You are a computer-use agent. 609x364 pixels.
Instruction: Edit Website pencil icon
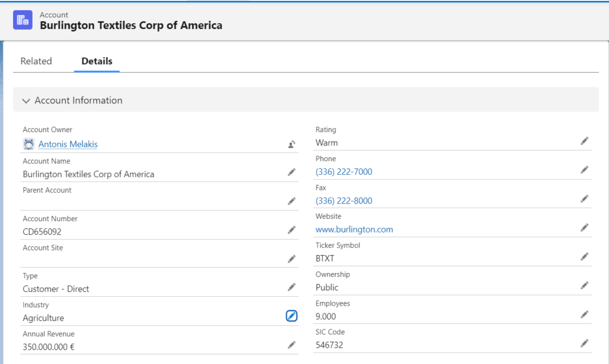585,228
